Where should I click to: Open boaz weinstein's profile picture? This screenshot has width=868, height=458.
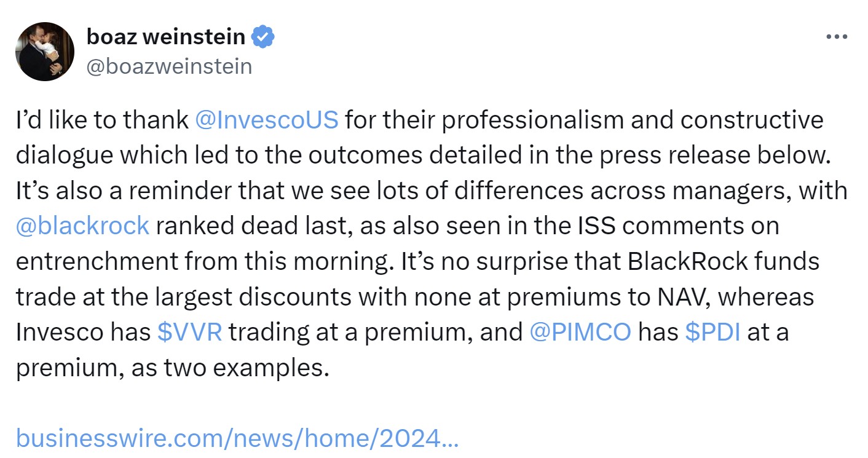click(44, 52)
